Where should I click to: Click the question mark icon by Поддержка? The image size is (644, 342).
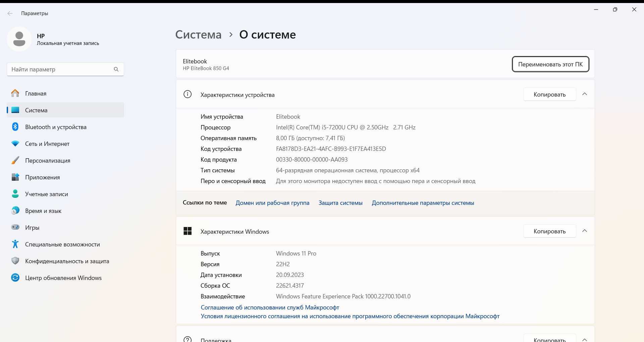click(x=187, y=339)
